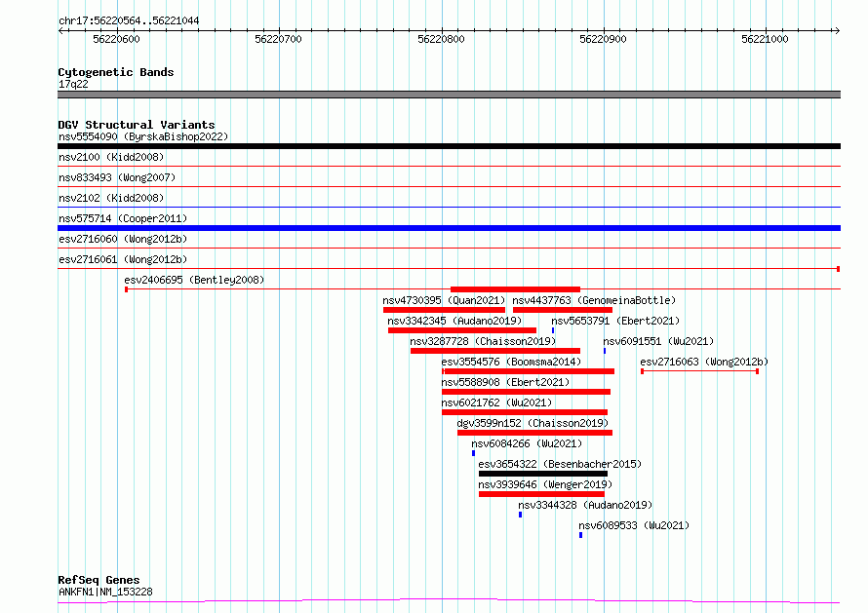Click the esv2716063 thin red variant line
The image size is (868, 613).
point(699,371)
